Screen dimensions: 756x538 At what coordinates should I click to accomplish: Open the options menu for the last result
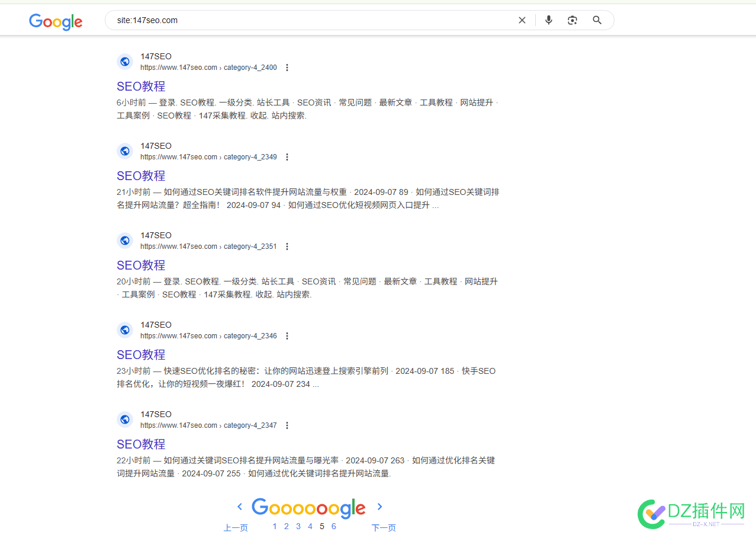287,425
